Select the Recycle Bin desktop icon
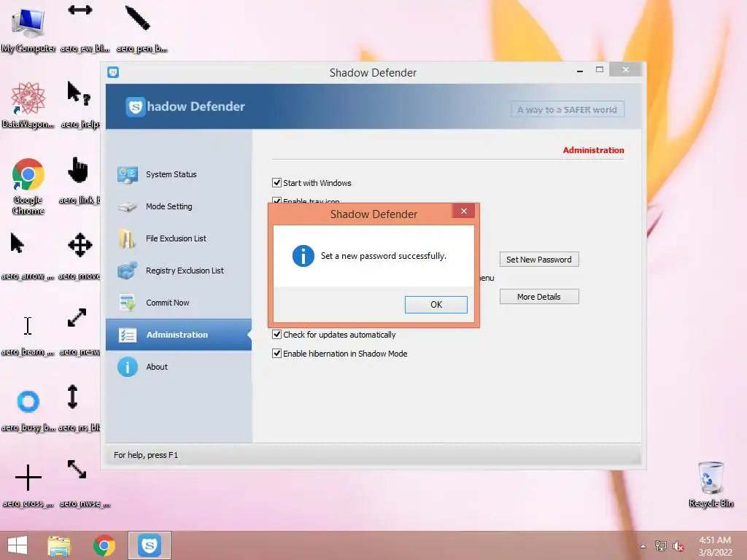The width and height of the screenshot is (747, 560). coord(711,484)
